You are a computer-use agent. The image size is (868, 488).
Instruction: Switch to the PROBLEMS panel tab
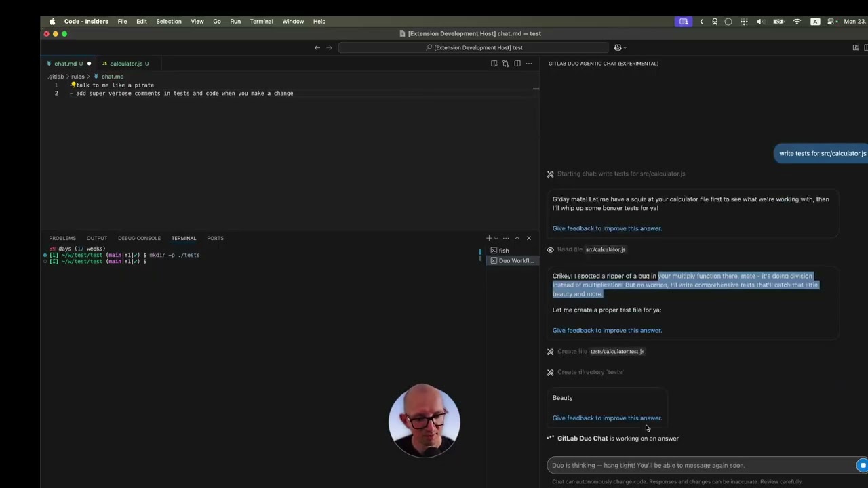coord(62,238)
